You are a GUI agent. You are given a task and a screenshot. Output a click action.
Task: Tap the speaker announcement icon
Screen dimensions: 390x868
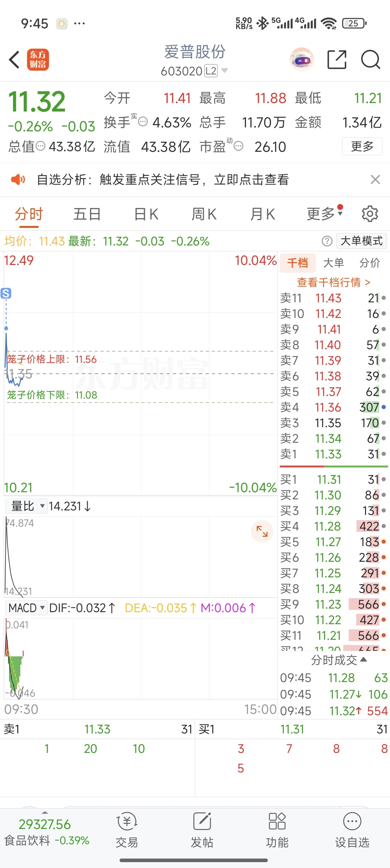(18, 179)
